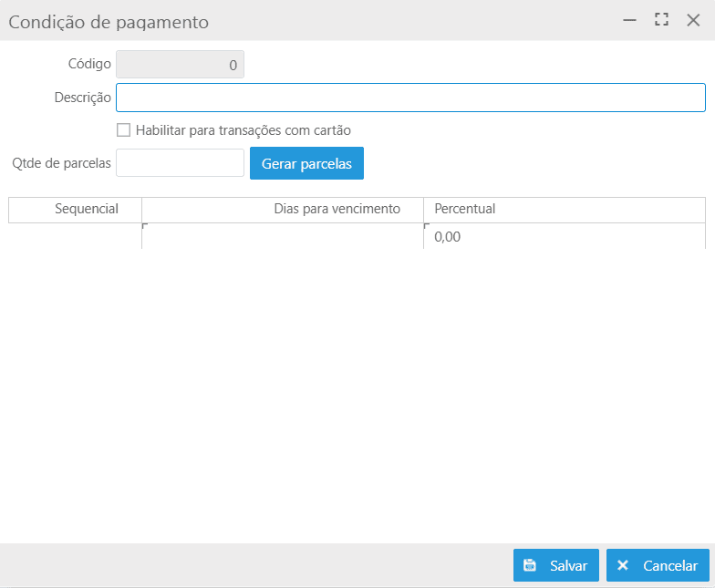Minimize the Condição de pagamento window
The image size is (715, 588).
(629, 19)
